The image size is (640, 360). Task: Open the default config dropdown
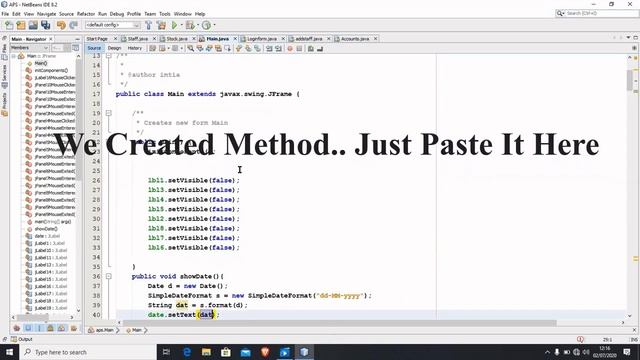coord(113,25)
